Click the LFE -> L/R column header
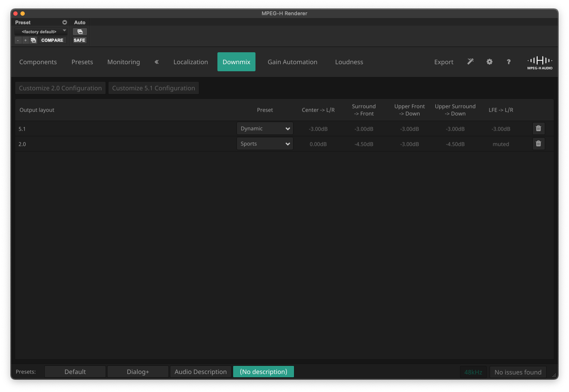The image size is (569, 392). [x=501, y=110]
